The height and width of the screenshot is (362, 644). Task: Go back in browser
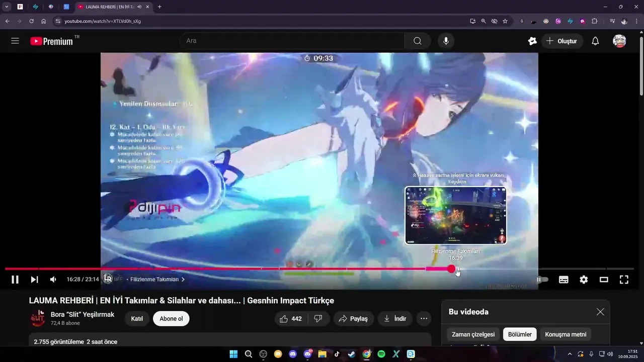point(7,21)
